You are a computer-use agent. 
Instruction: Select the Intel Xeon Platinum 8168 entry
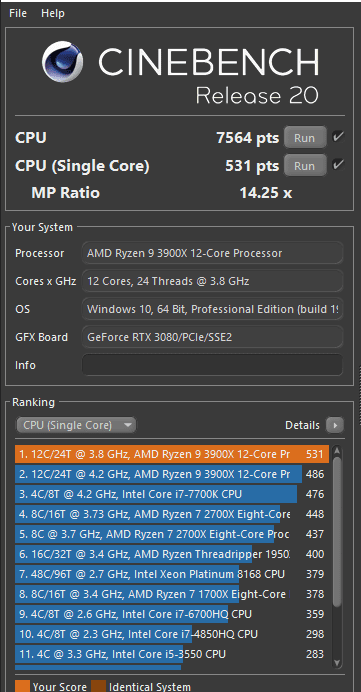click(x=172, y=574)
